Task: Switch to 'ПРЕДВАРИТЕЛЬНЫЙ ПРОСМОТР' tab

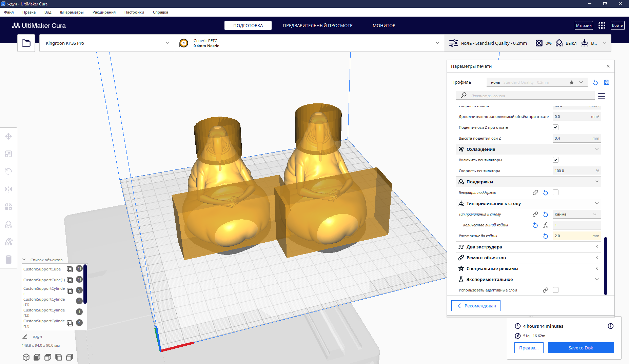Action: click(317, 25)
